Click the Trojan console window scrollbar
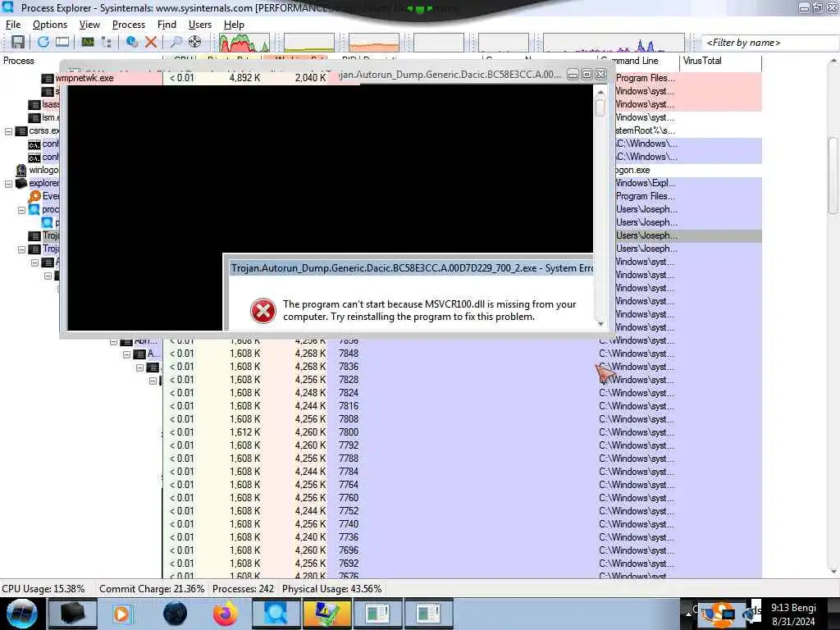Viewport: 840px width, 630px height. pyautogui.click(x=600, y=208)
